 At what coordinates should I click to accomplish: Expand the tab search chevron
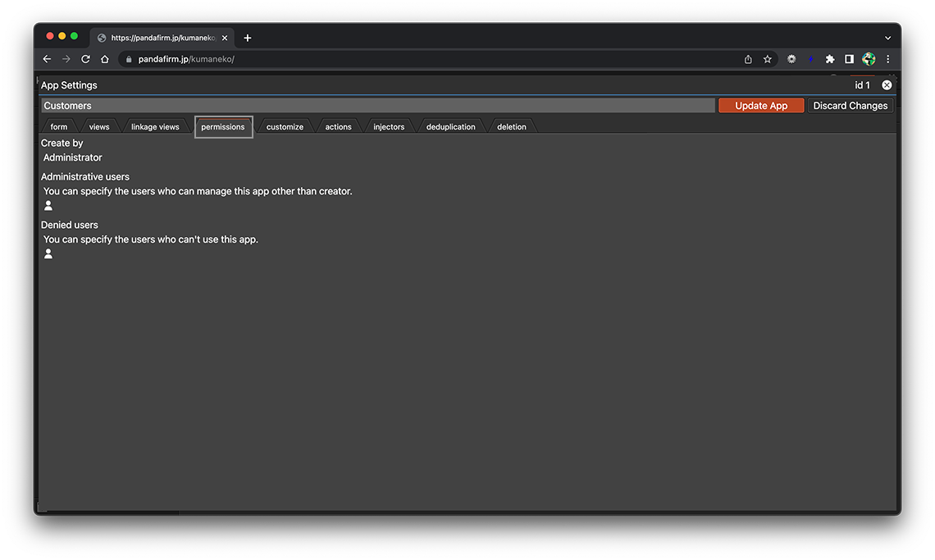click(x=887, y=38)
